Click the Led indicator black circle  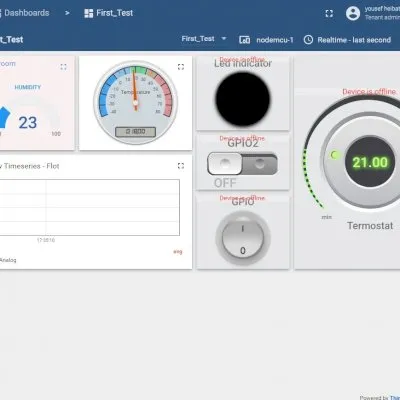(243, 99)
